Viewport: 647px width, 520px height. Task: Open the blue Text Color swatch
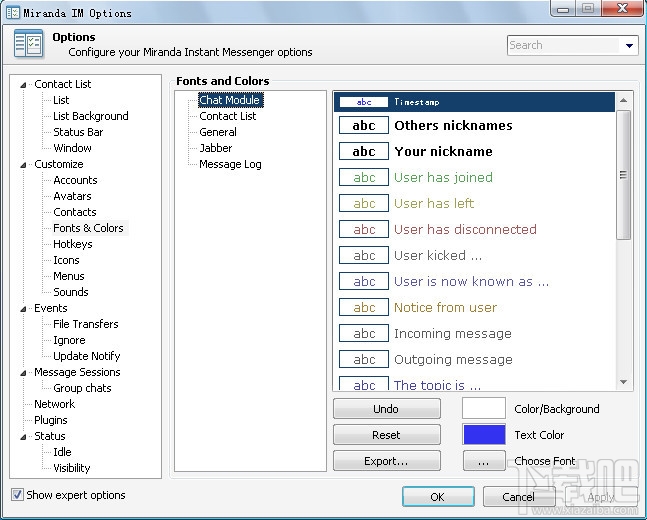(484, 435)
